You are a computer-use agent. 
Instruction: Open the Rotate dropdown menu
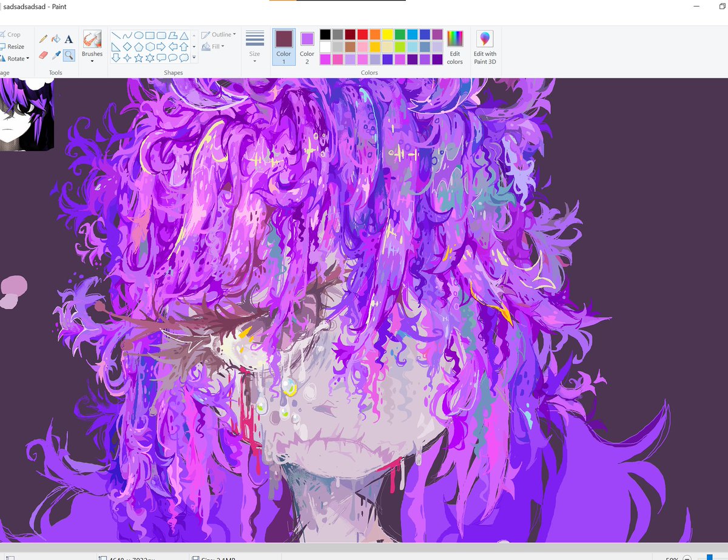click(x=15, y=59)
